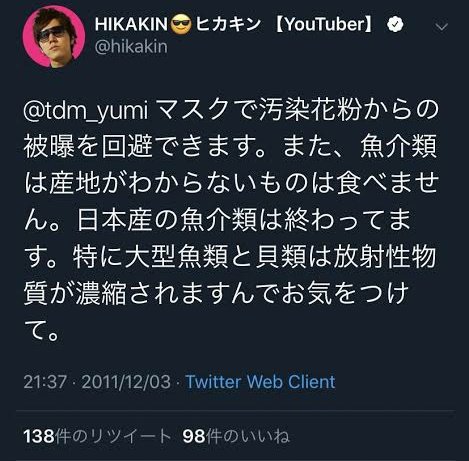
Task: Click the 【YouTuber】 label in the name
Action: click(324, 24)
